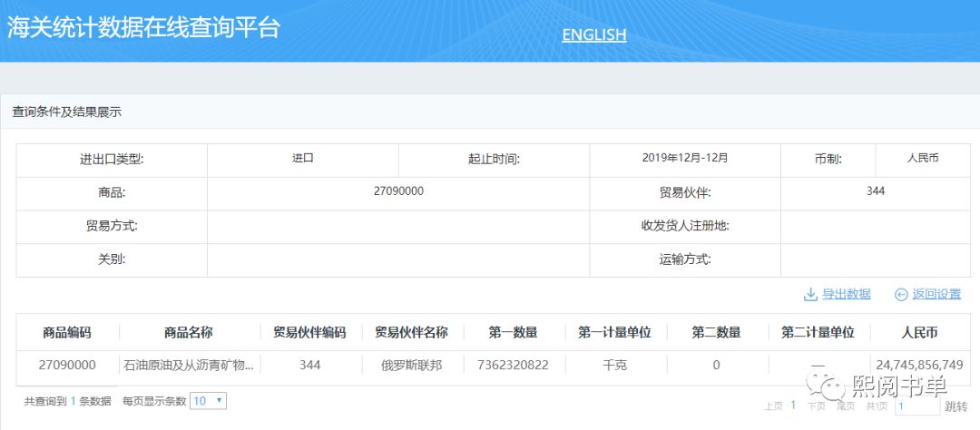Click the 贸易方式 label
980x430 pixels.
tap(112, 226)
